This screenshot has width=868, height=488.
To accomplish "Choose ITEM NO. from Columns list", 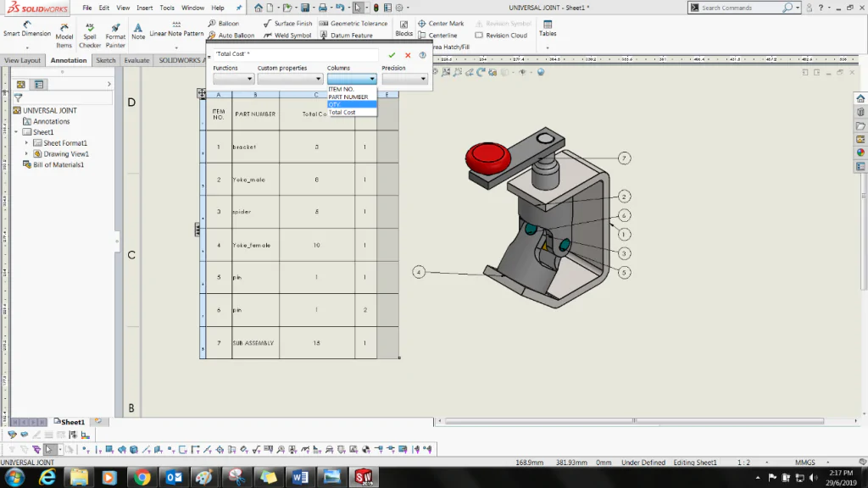I will [352, 89].
